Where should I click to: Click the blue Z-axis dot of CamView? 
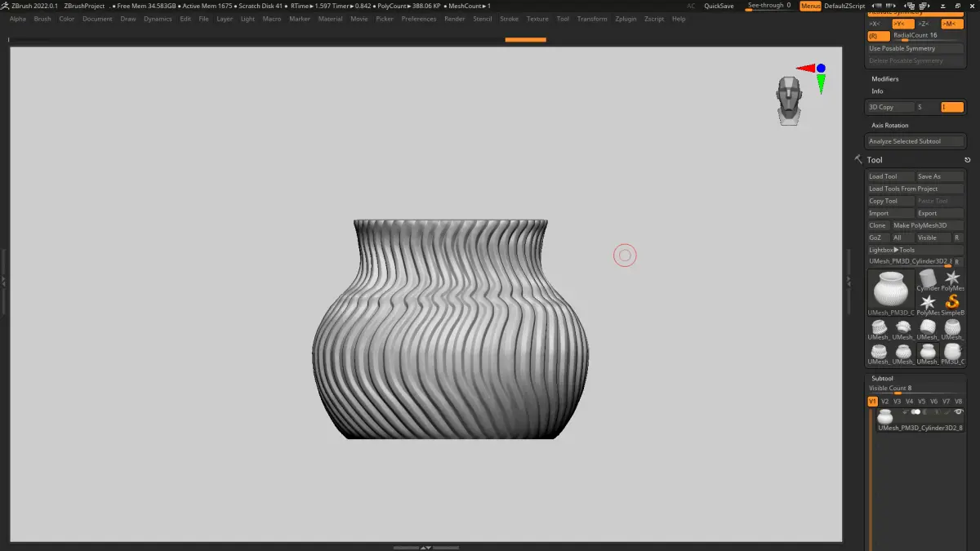pyautogui.click(x=821, y=69)
